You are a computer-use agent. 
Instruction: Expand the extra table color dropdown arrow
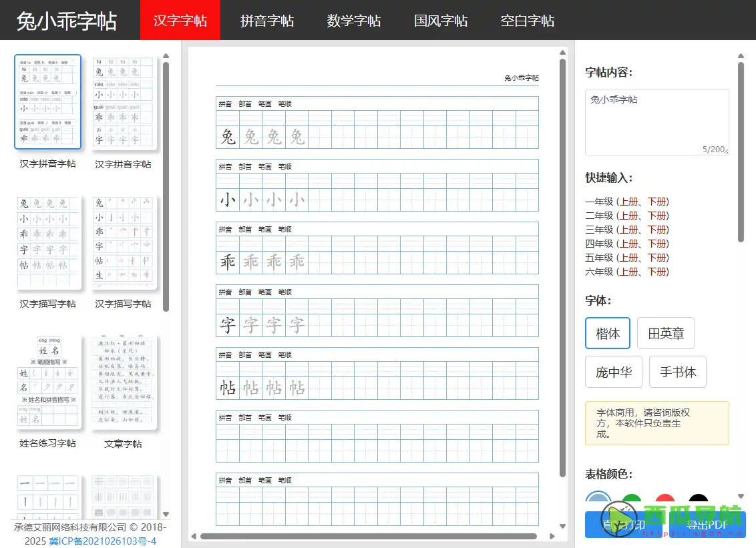pyautogui.click(x=739, y=497)
